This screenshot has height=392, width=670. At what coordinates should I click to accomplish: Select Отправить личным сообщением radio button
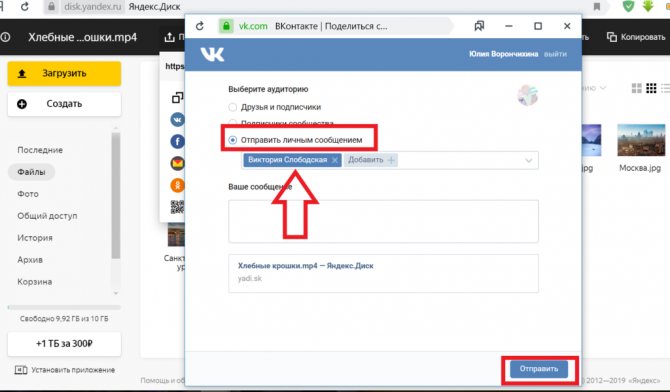232,140
